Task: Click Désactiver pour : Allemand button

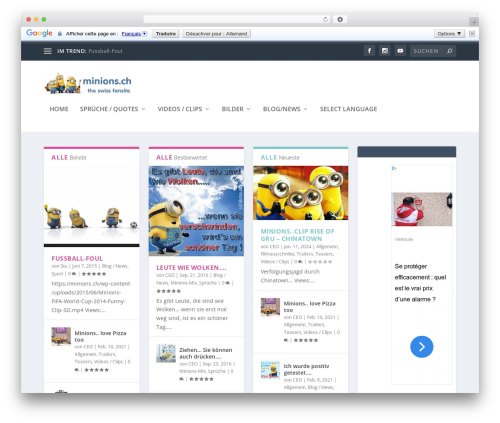Action: (x=216, y=34)
